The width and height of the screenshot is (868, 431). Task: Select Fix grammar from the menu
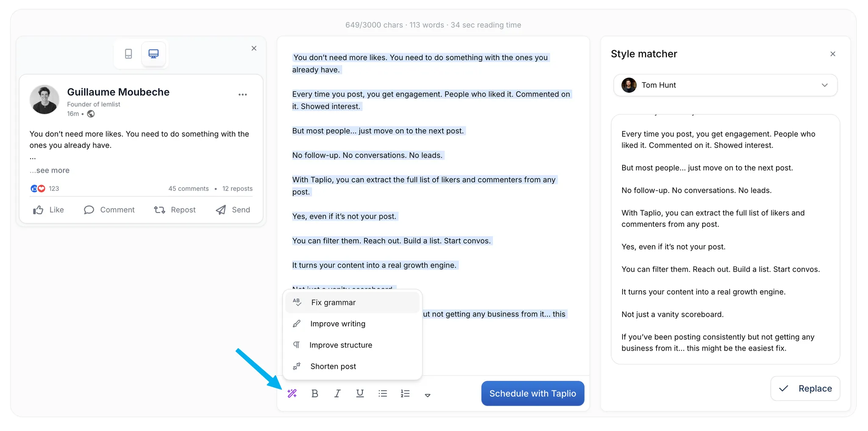point(352,302)
